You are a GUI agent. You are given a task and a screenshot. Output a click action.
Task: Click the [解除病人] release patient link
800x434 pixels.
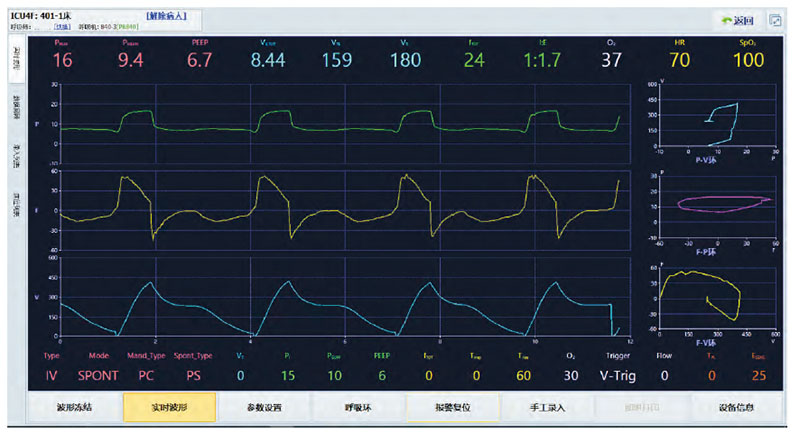click(x=166, y=16)
